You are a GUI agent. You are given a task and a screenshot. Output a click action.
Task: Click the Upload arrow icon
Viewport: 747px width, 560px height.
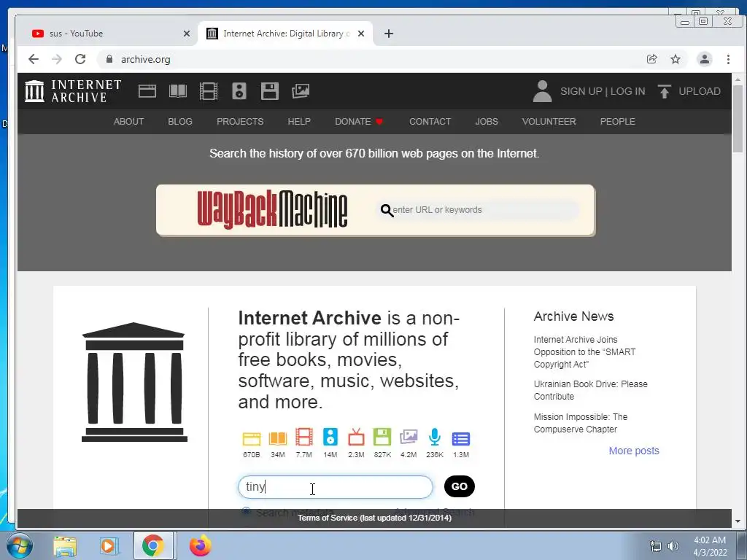pyautogui.click(x=664, y=91)
